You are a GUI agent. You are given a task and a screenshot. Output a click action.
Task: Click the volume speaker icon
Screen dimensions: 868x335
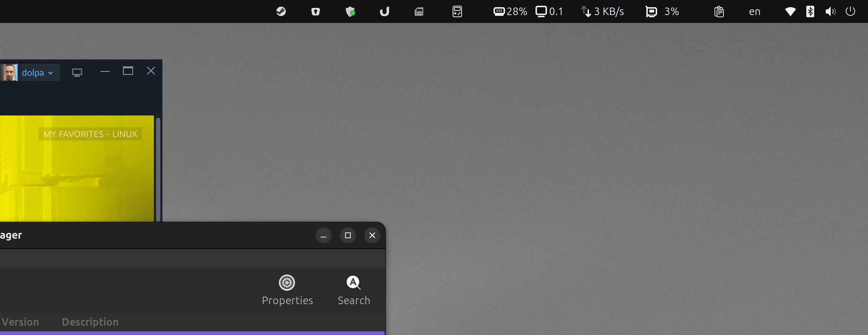[x=830, y=12]
